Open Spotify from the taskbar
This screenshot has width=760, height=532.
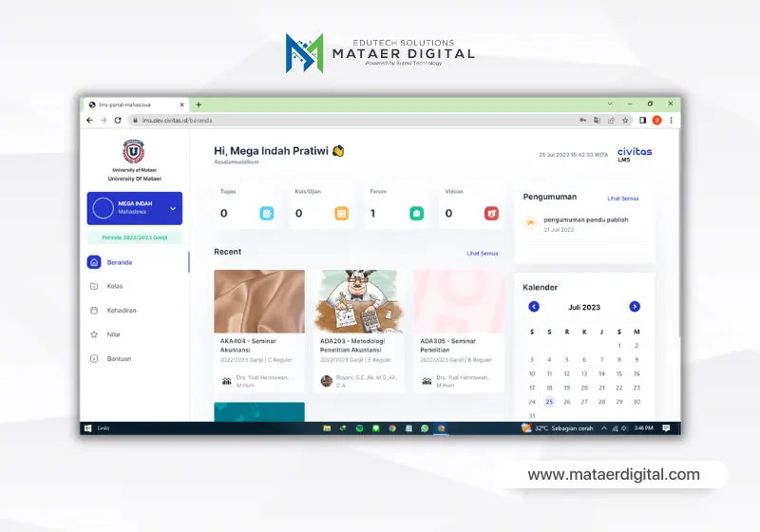point(360,428)
